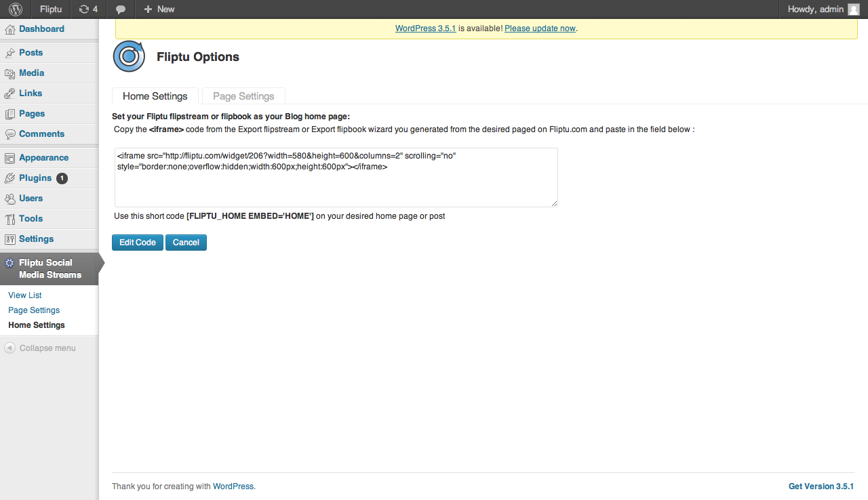868x500 pixels.
Task: Select Fliptu Social Media Streams menu
Action: pyautogui.click(x=49, y=269)
